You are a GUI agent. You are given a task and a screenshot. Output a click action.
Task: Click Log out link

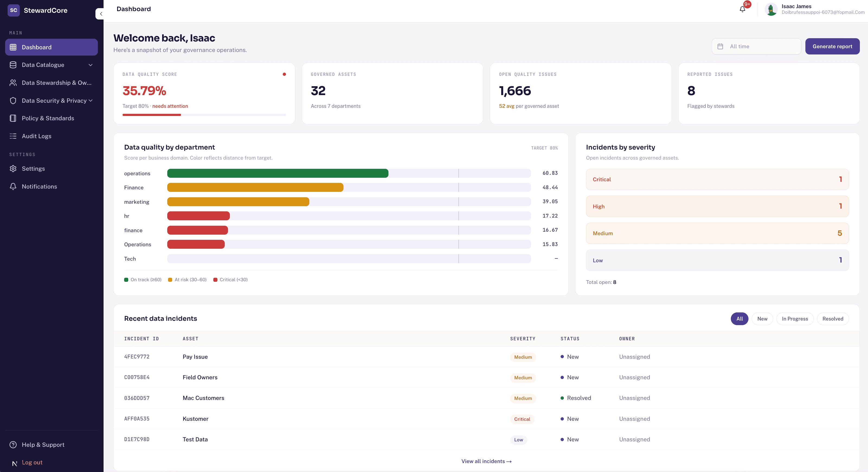click(x=32, y=463)
